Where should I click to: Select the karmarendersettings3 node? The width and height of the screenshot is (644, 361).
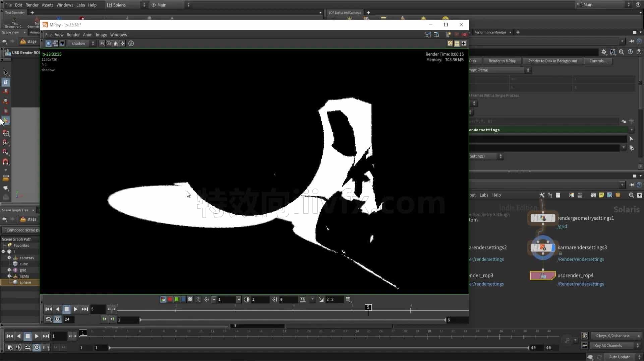click(543, 248)
